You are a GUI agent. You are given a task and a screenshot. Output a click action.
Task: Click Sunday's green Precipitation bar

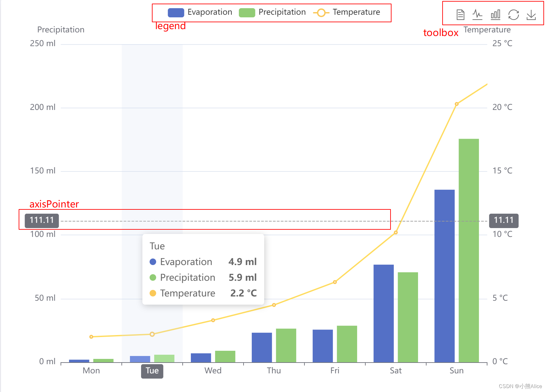point(469,251)
